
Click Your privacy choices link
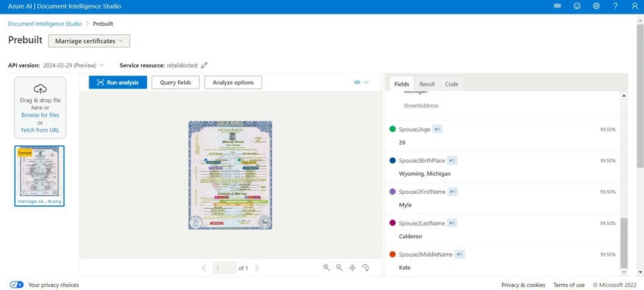point(53,285)
